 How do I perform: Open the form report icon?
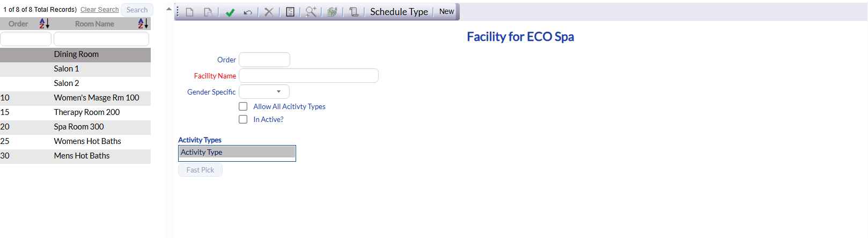pos(290,12)
